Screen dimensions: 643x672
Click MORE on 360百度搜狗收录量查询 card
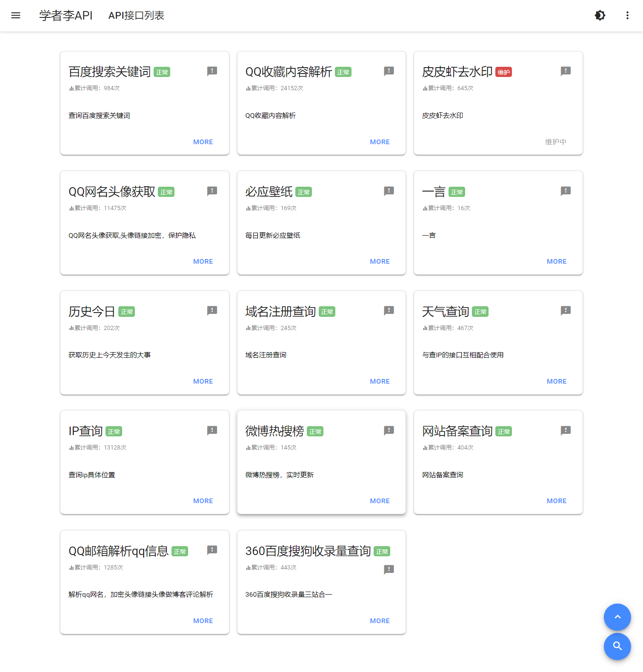pyautogui.click(x=380, y=621)
